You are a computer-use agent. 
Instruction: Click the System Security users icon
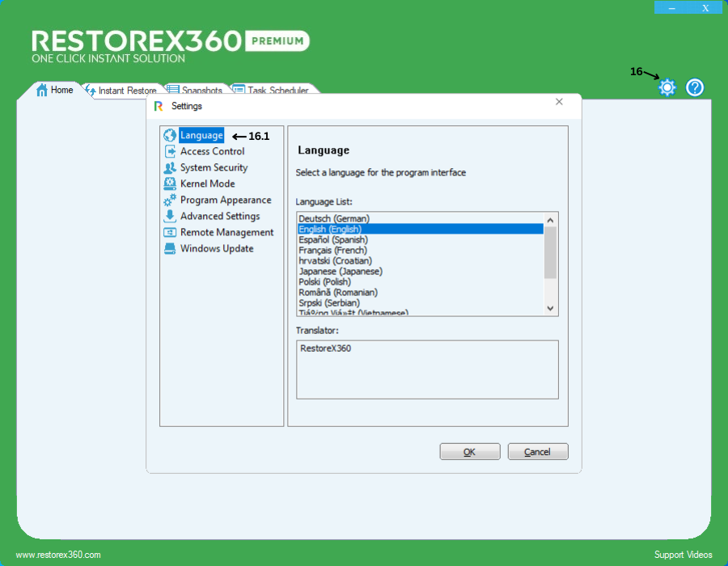click(170, 167)
